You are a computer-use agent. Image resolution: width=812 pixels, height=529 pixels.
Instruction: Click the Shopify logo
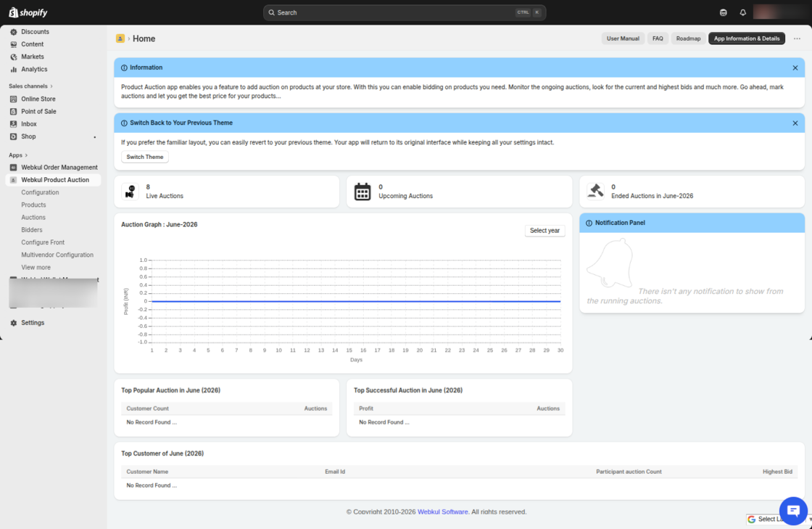point(28,12)
